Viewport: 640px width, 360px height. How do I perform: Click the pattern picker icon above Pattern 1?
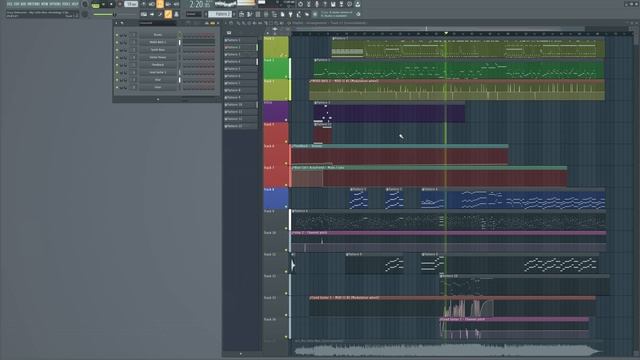click(x=229, y=33)
